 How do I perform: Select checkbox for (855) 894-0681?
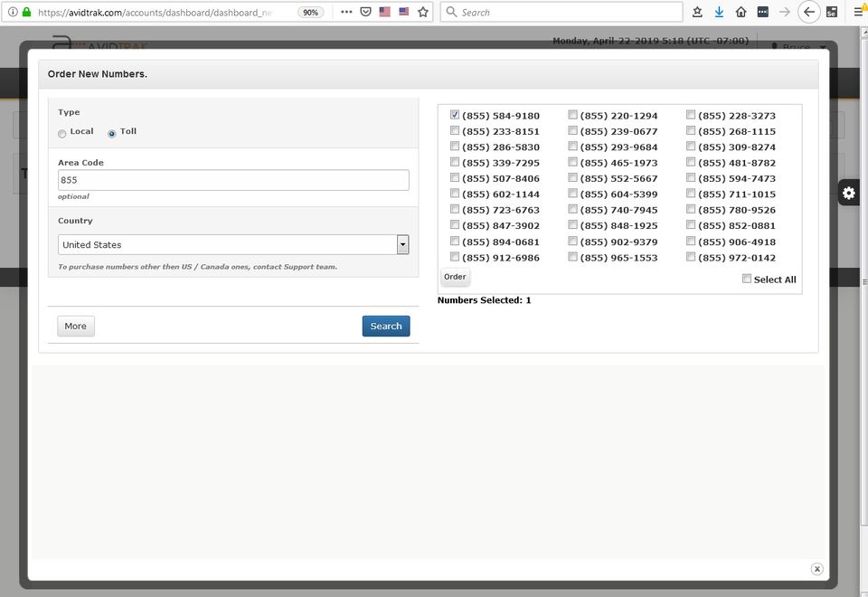[x=455, y=241]
